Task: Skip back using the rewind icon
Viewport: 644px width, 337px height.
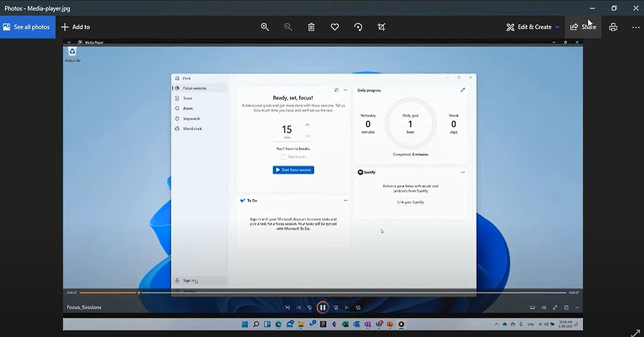Action: (x=310, y=308)
